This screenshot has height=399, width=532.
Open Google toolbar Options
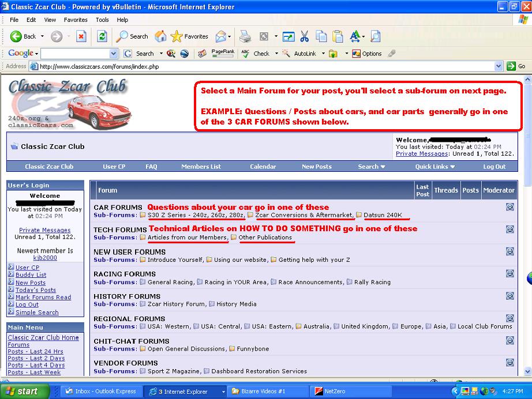[367, 54]
